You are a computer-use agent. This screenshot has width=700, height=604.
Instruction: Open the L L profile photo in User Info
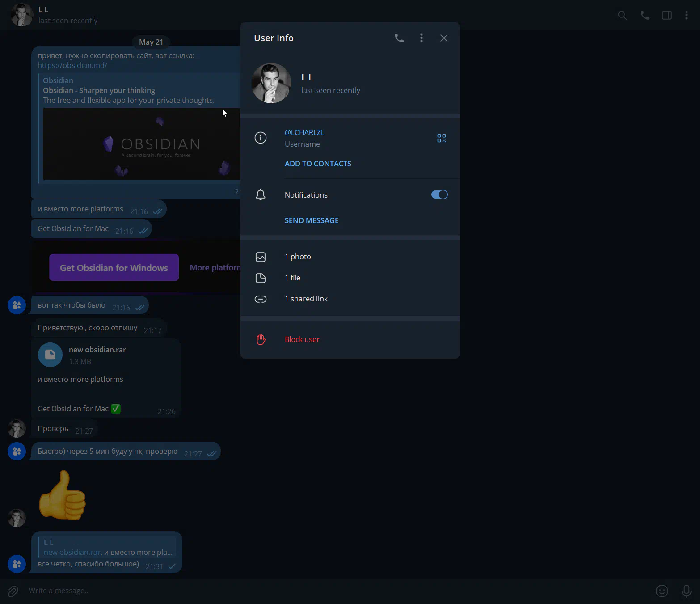coord(271,83)
